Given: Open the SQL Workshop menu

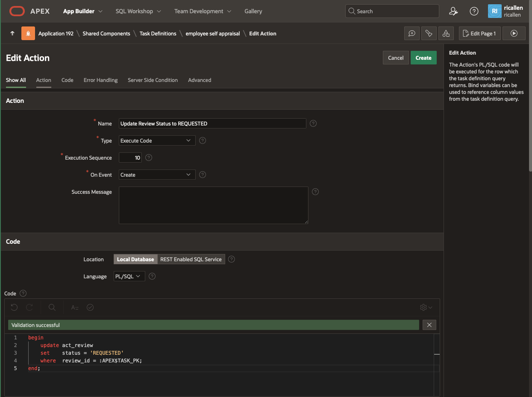Looking at the screenshot, I should [138, 11].
